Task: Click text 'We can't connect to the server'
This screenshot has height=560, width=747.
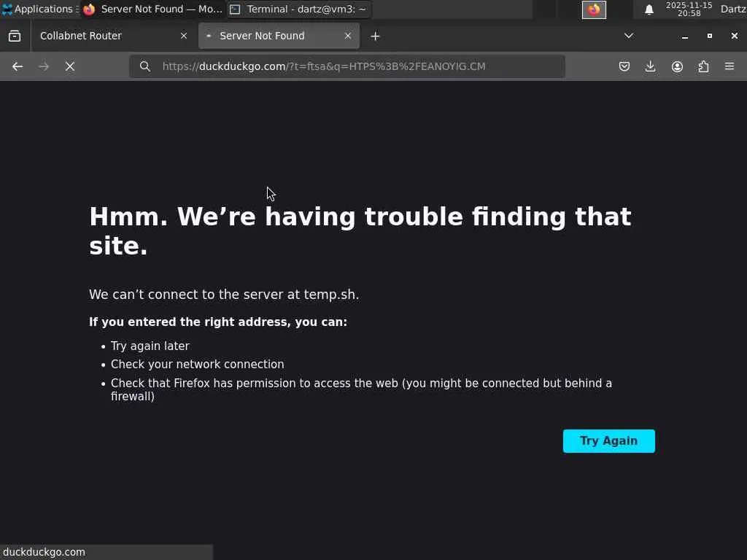Action: (224, 295)
